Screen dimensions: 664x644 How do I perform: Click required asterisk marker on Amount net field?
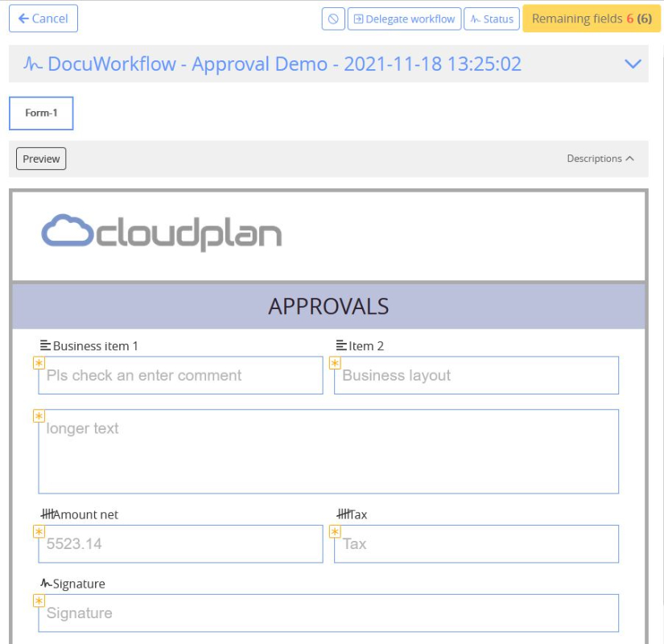pyautogui.click(x=39, y=532)
